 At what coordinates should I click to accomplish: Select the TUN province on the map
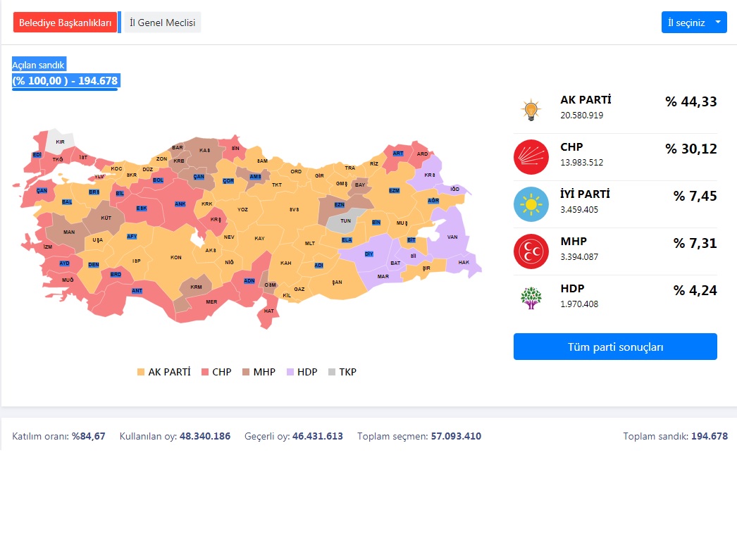[345, 220]
